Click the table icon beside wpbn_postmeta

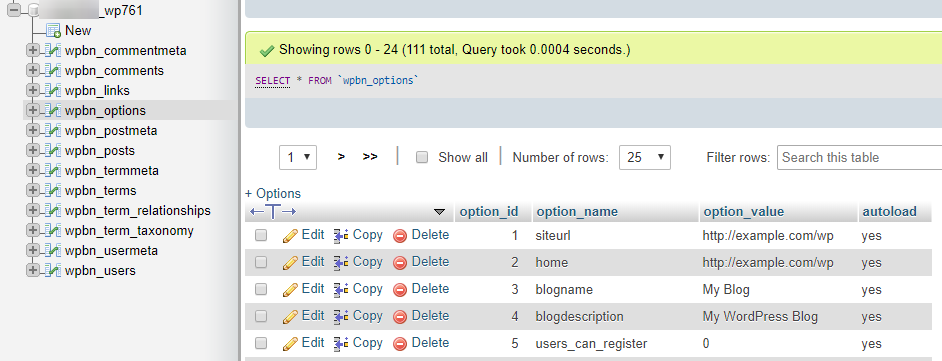pos(53,131)
